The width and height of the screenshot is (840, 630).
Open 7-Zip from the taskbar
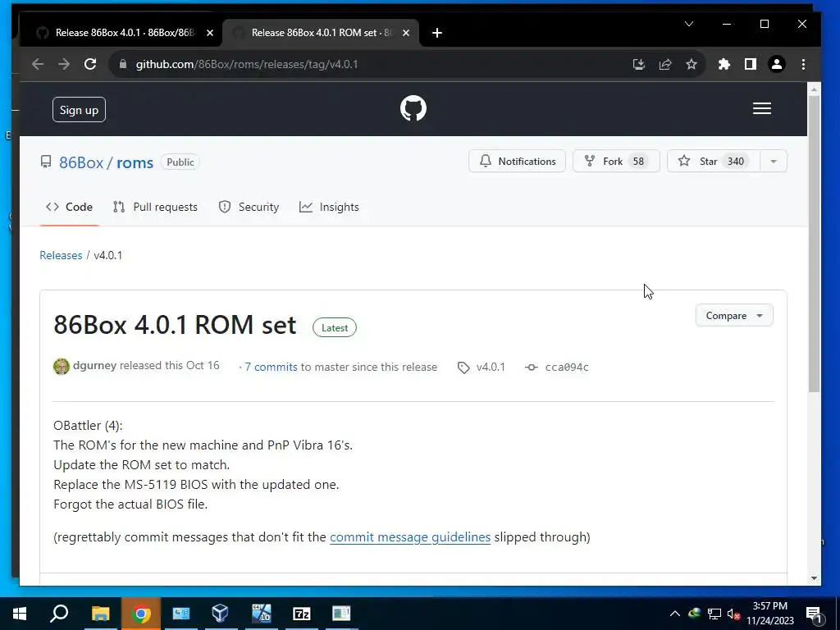pyautogui.click(x=302, y=614)
